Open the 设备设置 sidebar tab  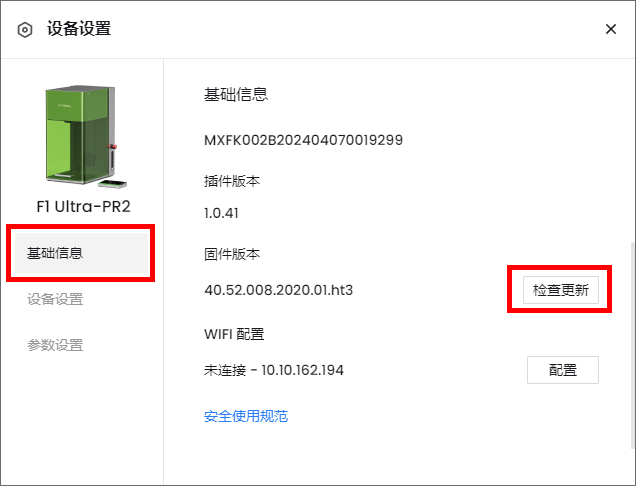point(55,299)
